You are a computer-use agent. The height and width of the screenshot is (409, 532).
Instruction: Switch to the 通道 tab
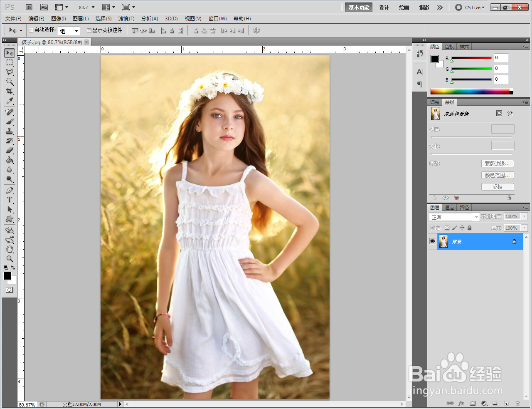click(x=449, y=208)
